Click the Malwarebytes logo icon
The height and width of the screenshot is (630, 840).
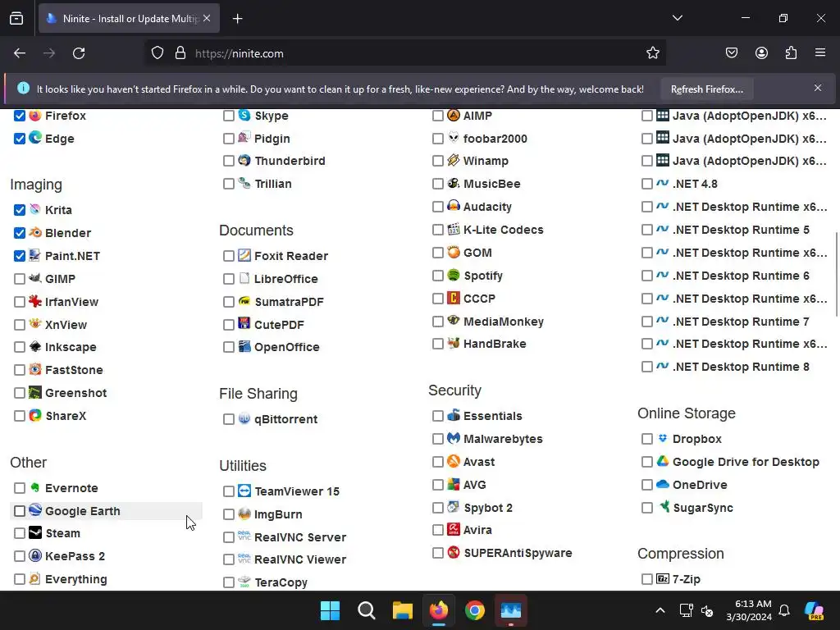(x=454, y=438)
